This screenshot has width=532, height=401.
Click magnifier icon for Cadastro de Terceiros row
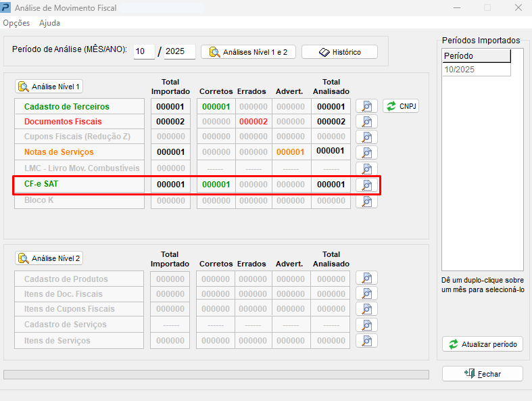(366, 106)
